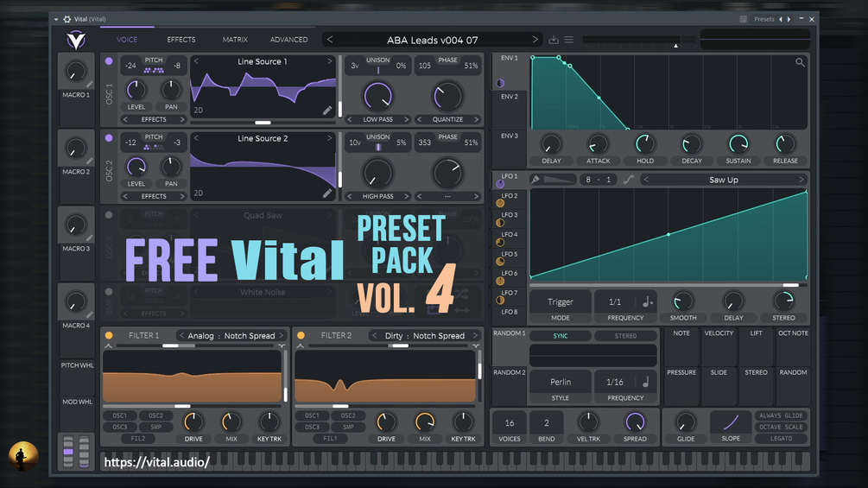868x488 pixels.
Task: Switch to the VOICE tab
Action: [x=127, y=40]
